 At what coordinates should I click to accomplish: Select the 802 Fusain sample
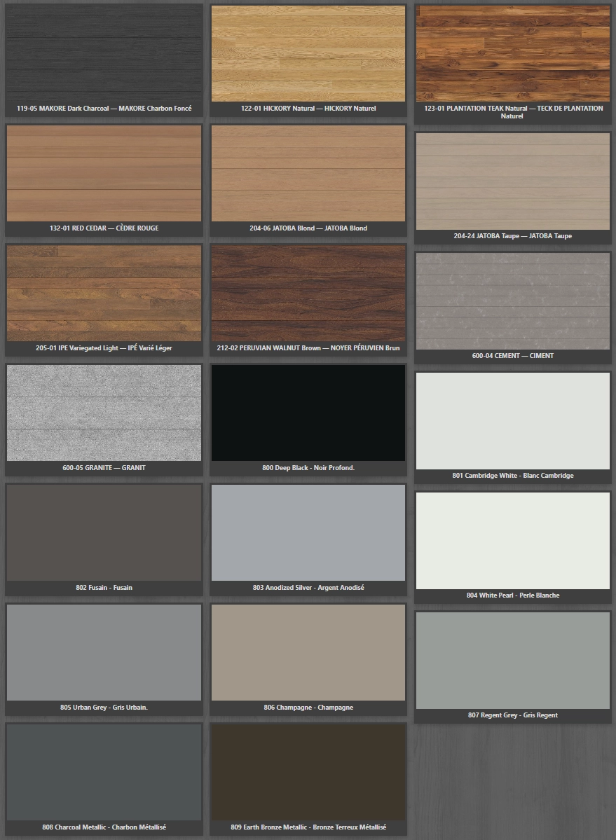104,532
